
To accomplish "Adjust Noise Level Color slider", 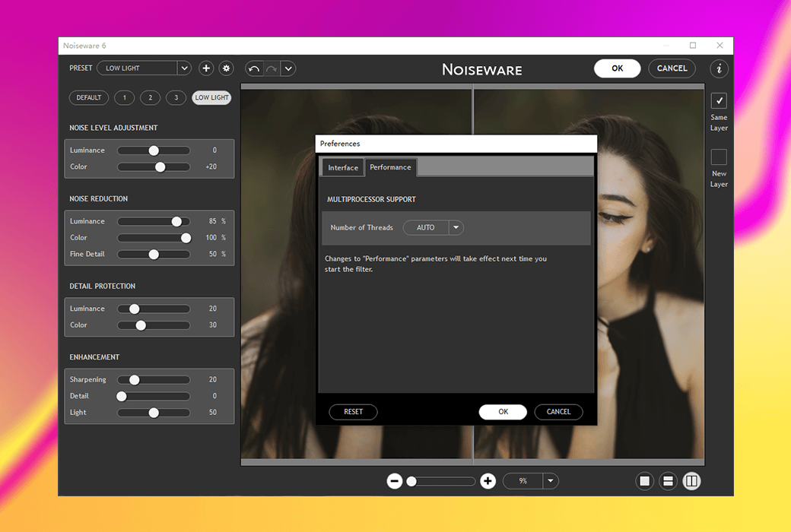I will [x=154, y=167].
